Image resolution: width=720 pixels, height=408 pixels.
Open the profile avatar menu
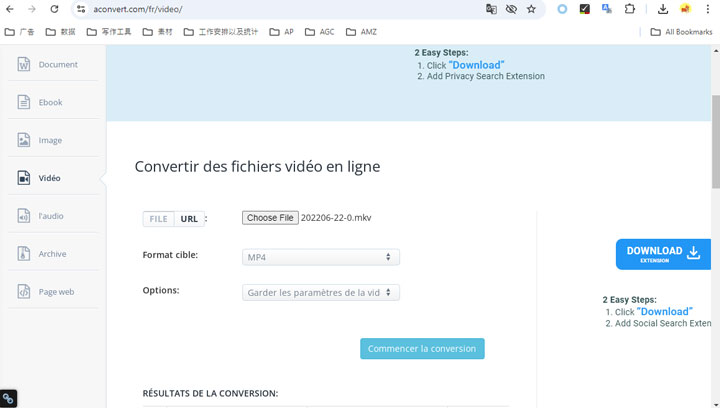[685, 9]
